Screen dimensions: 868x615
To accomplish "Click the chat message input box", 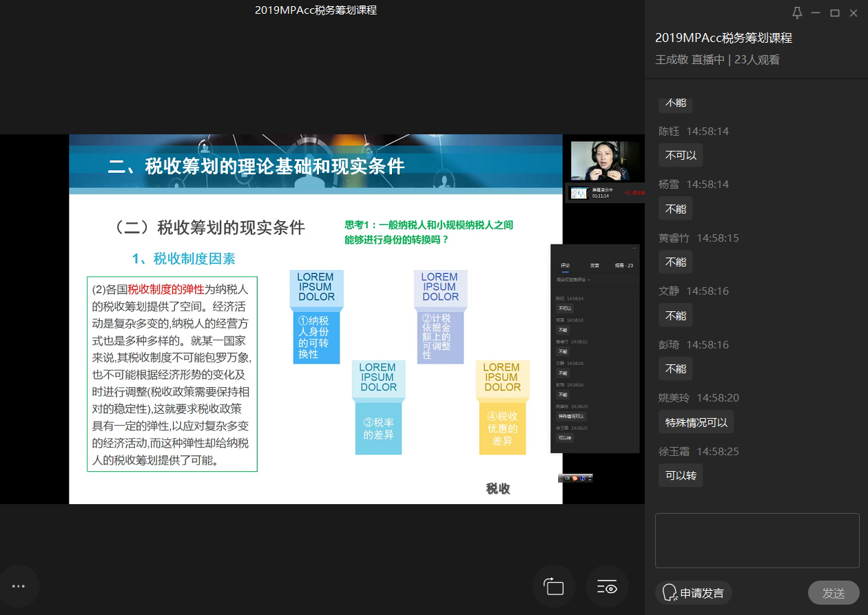I will pyautogui.click(x=756, y=540).
